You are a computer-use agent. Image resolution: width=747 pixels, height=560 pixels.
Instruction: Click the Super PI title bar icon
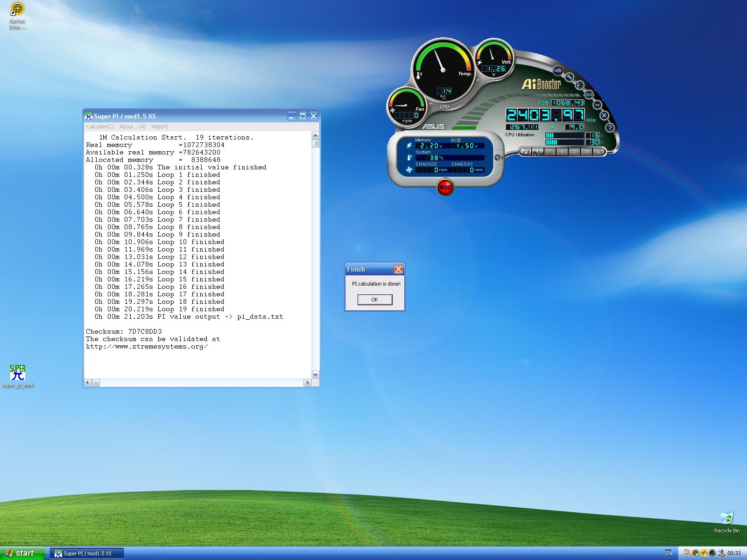tap(88, 116)
